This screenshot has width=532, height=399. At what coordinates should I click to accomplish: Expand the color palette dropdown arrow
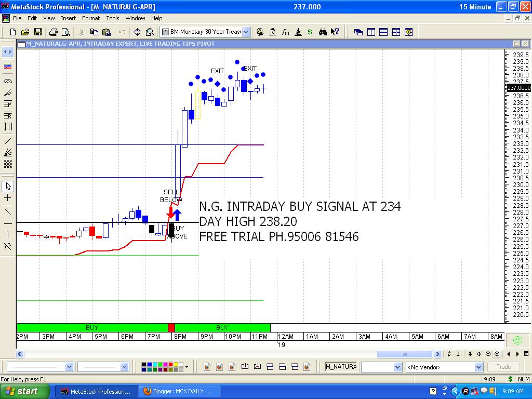coord(187,367)
